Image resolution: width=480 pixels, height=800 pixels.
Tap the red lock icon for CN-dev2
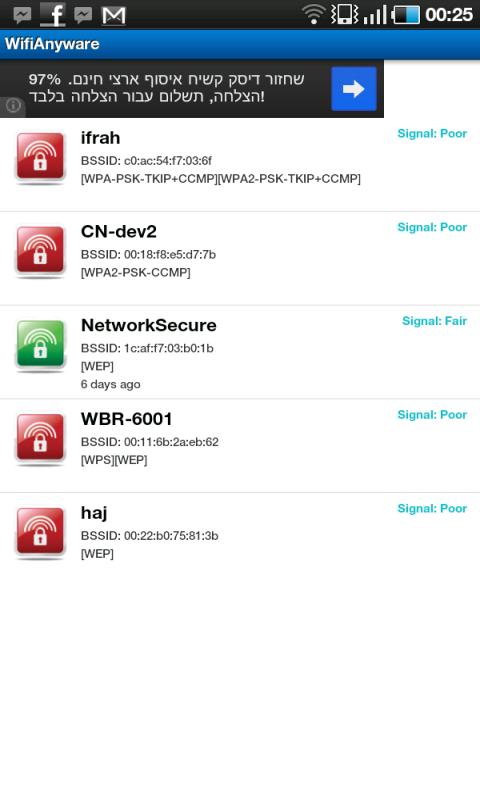click(40, 251)
